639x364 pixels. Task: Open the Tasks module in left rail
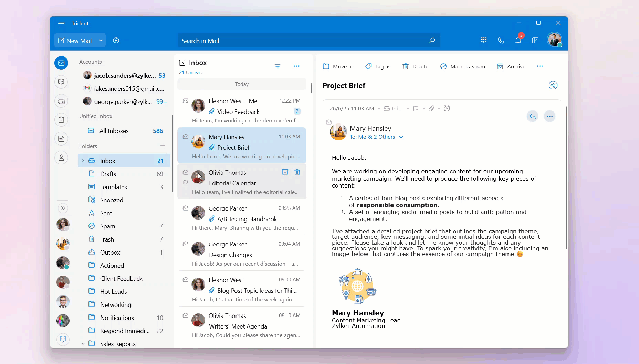click(x=61, y=120)
